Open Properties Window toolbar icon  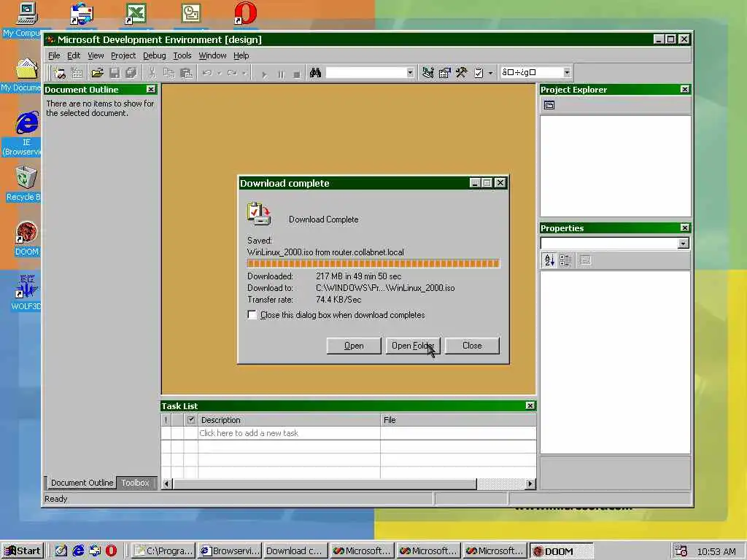point(445,73)
